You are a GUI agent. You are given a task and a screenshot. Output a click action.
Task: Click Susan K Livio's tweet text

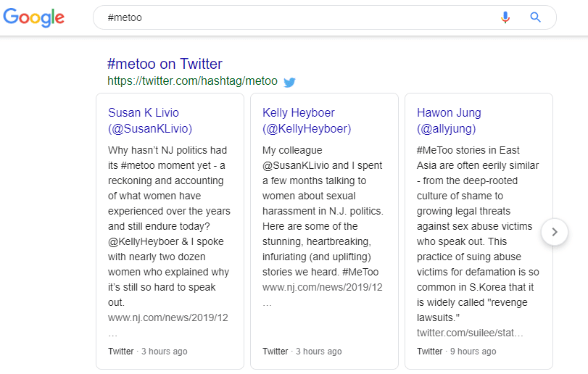point(168,226)
